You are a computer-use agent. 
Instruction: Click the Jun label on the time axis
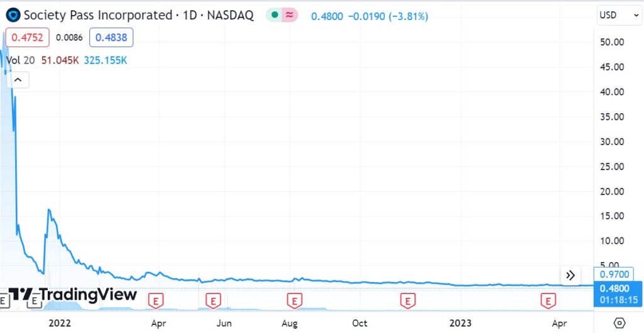point(224,323)
